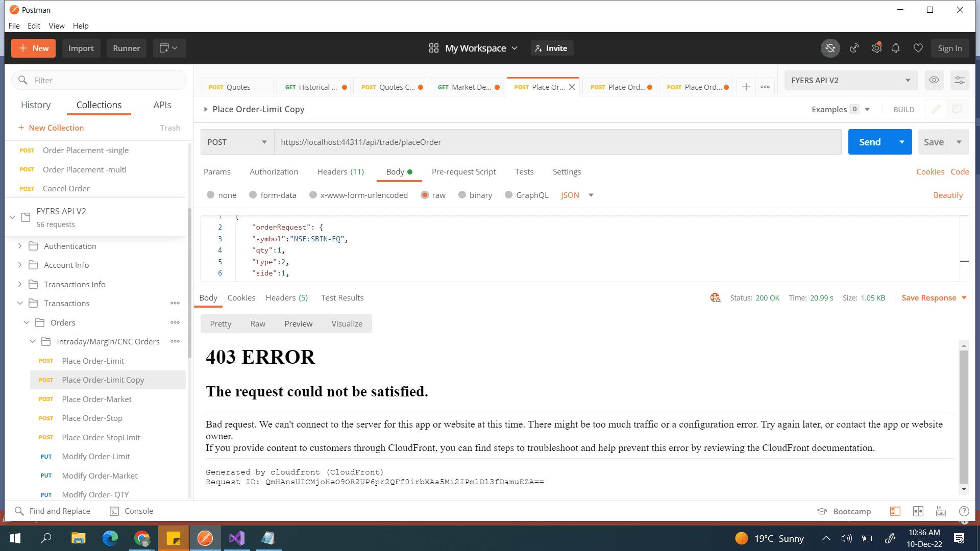Open the Bootcamp learning center

coord(844,511)
